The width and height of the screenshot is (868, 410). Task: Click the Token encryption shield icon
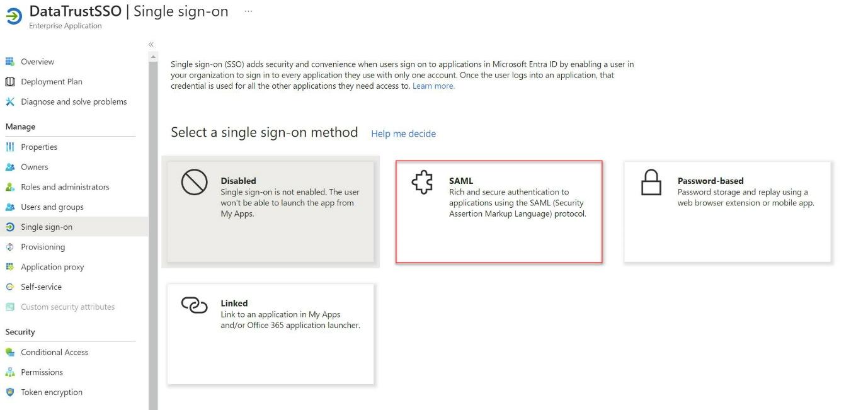click(x=9, y=392)
